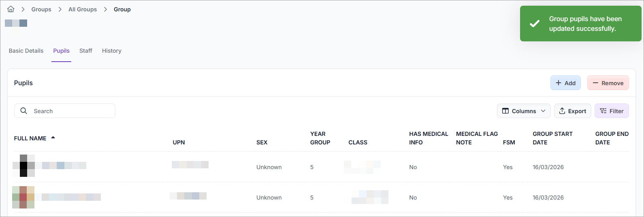Go to Groups in the breadcrumb
This screenshot has height=217, width=644.
click(41, 9)
